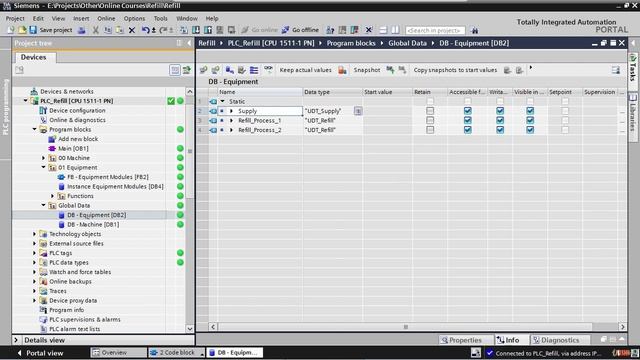Screen dimensions: 640x360
Task: Switch to Portal view
Action: (40, 353)
